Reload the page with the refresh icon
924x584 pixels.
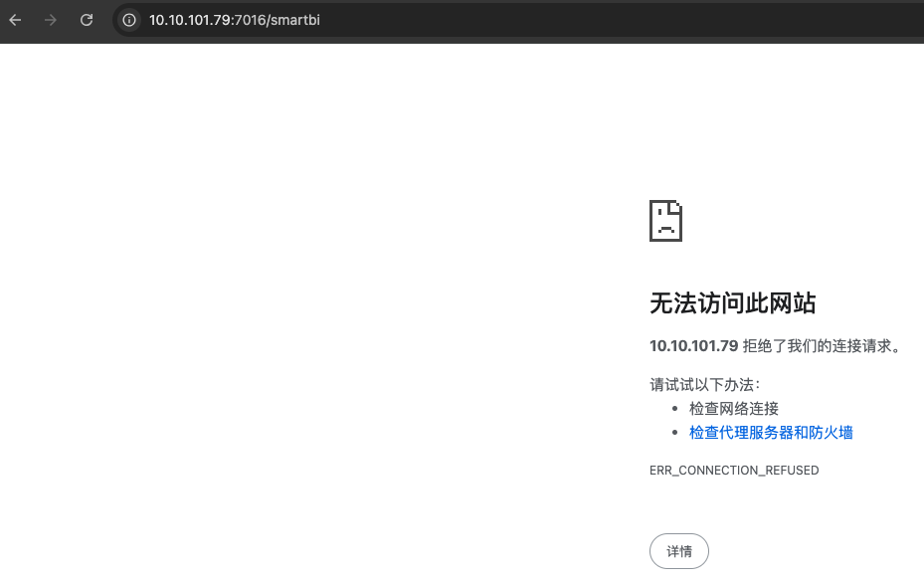click(x=87, y=20)
